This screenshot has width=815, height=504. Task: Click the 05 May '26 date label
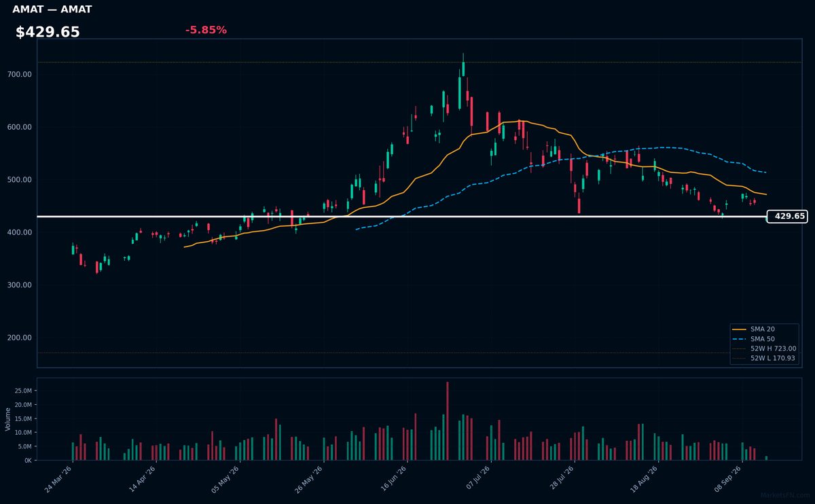pos(225,480)
